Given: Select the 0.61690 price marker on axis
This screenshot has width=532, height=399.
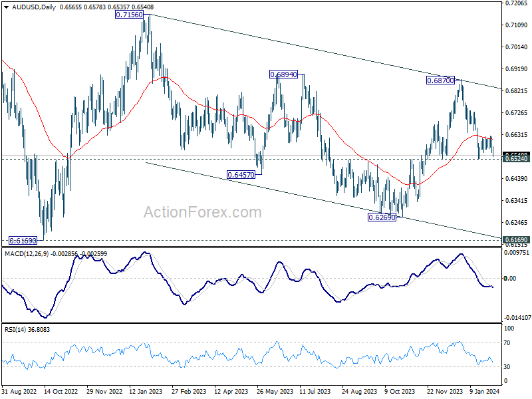Looking at the screenshot, I should 516,240.
